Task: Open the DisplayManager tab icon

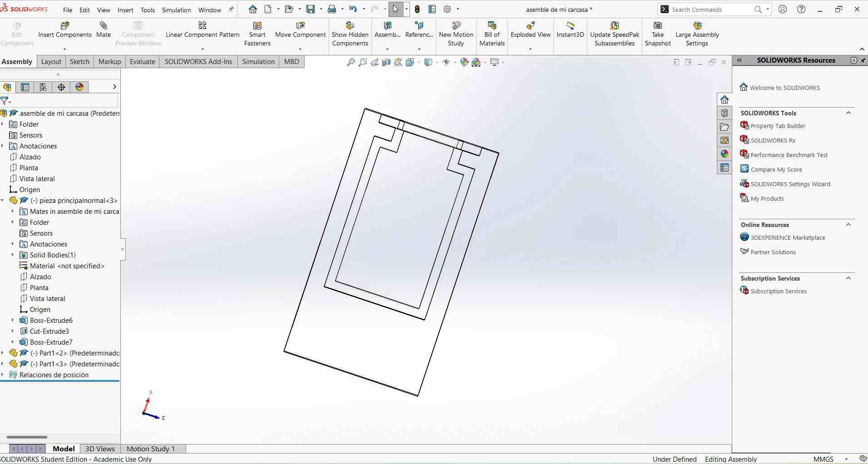Action: (x=79, y=87)
